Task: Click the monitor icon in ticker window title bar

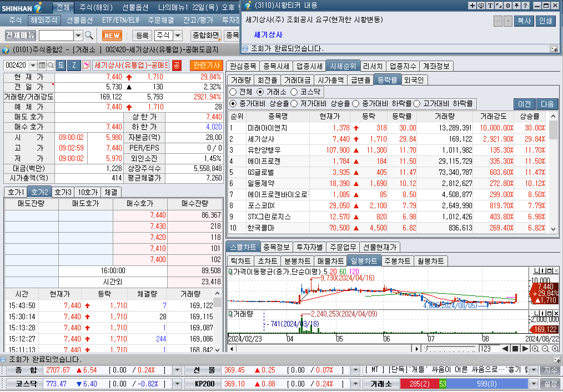Action: click(481, 6)
